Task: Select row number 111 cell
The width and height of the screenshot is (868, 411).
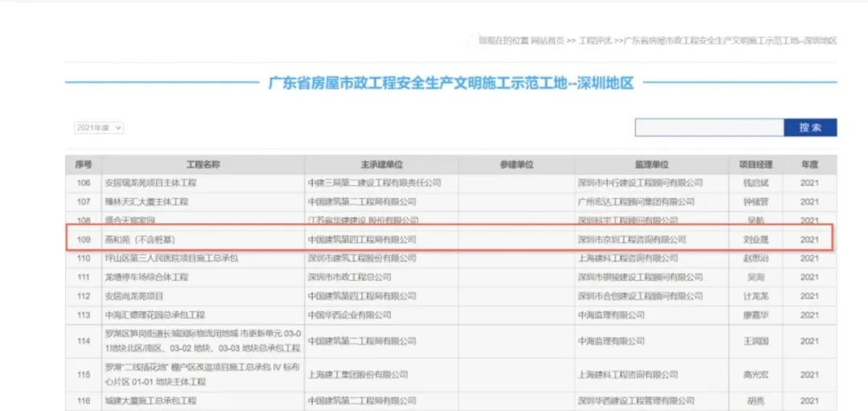Action: point(84,277)
